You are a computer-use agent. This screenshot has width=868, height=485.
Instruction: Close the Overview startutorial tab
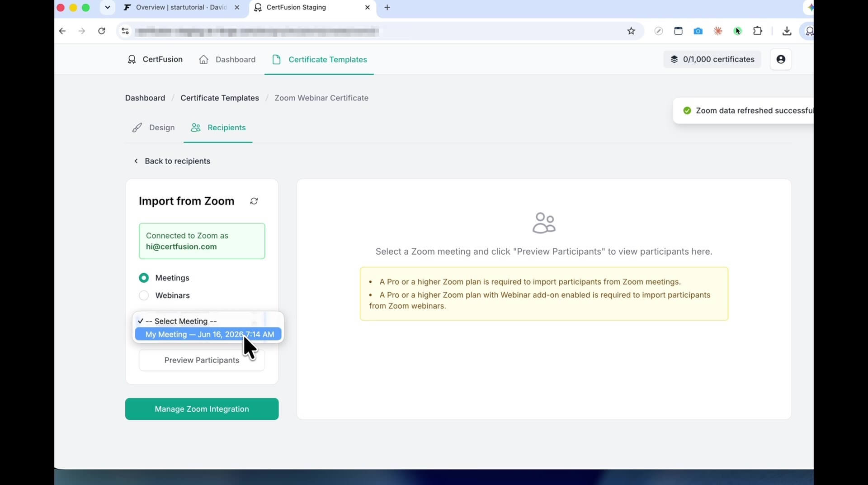[237, 7]
